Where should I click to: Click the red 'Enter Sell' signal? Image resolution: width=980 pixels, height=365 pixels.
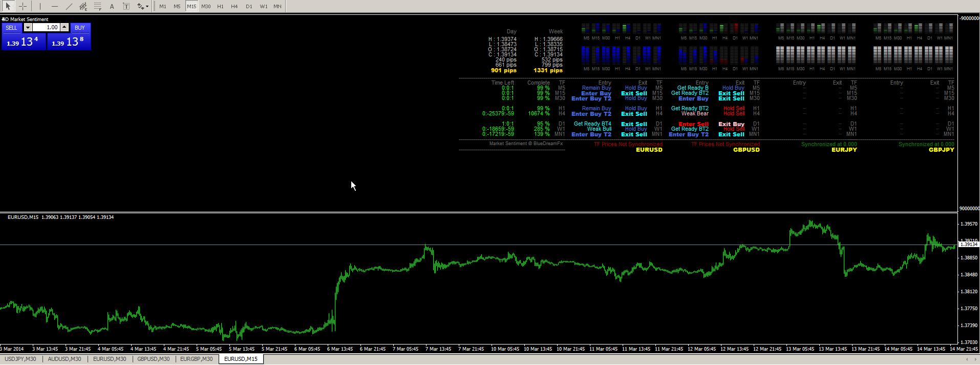click(x=693, y=124)
